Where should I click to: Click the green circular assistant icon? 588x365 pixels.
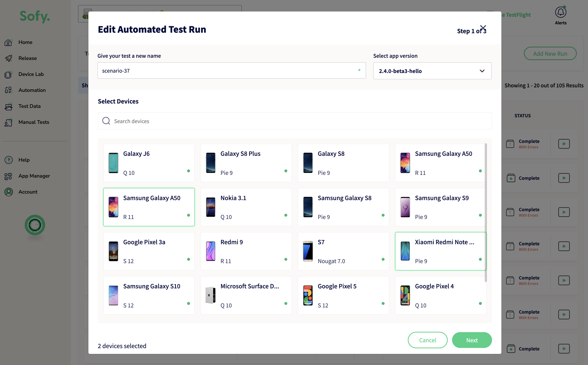35,225
